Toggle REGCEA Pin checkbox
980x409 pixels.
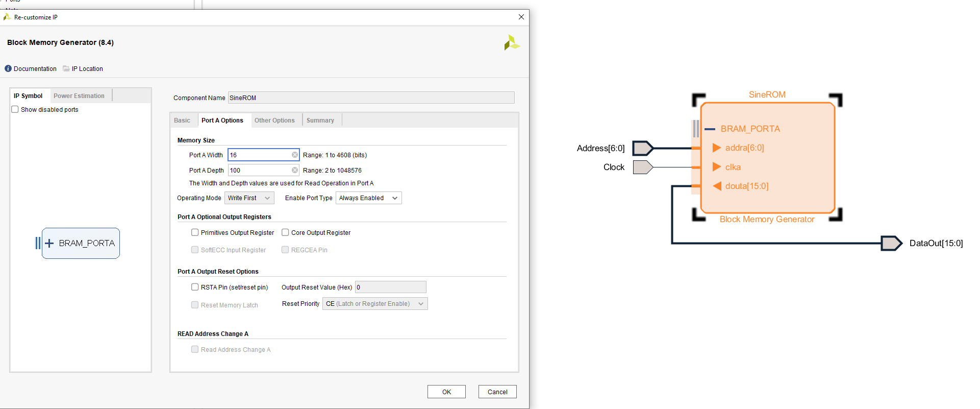click(x=285, y=250)
